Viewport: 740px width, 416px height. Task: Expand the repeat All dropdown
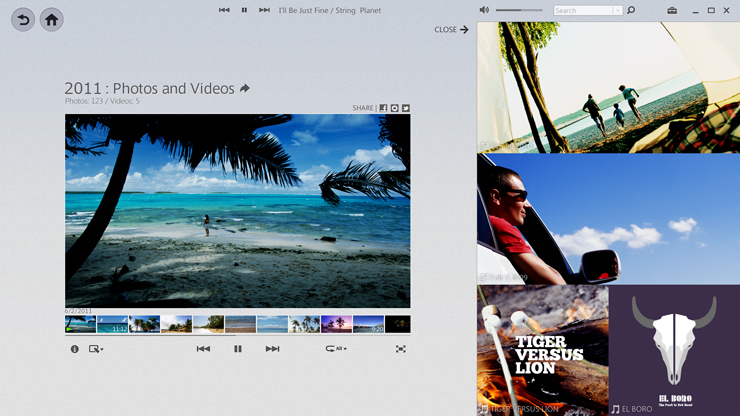(x=336, y=349)
